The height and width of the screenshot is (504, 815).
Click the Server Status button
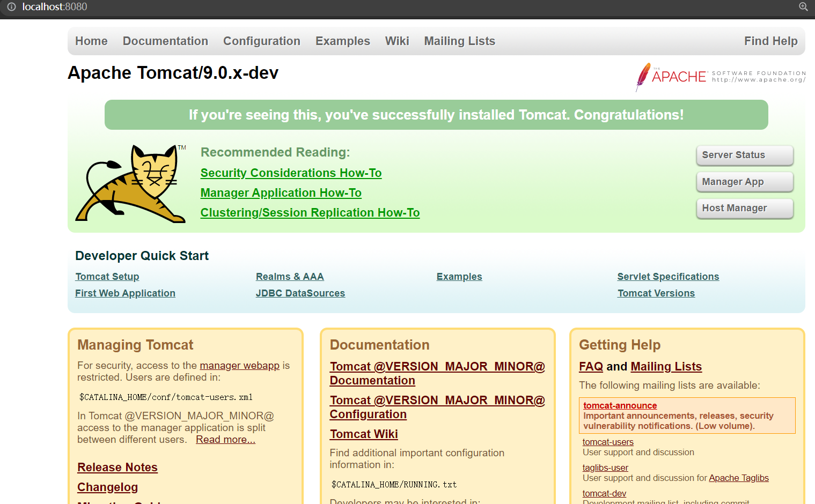tap(745, 155)
